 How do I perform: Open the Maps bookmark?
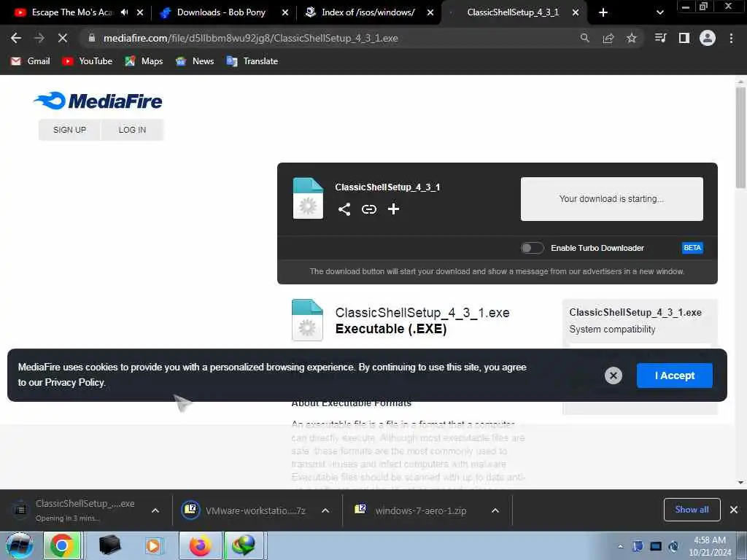144,61
